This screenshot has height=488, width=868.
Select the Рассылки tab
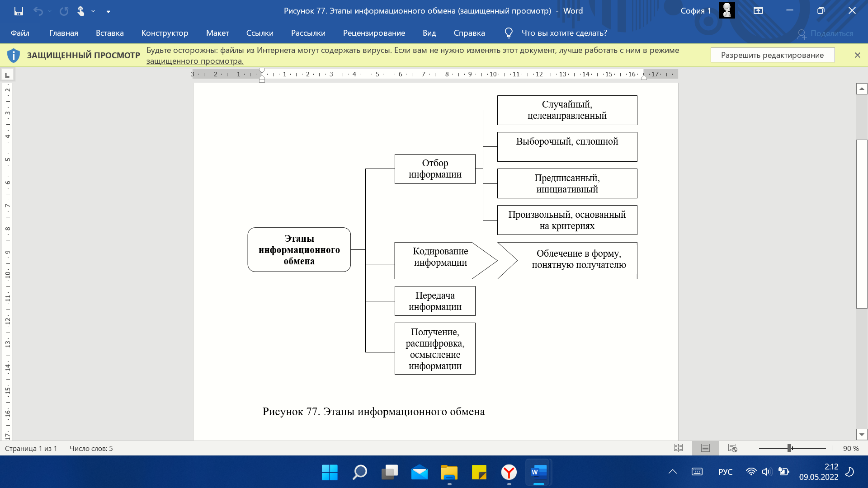point(308,33)
